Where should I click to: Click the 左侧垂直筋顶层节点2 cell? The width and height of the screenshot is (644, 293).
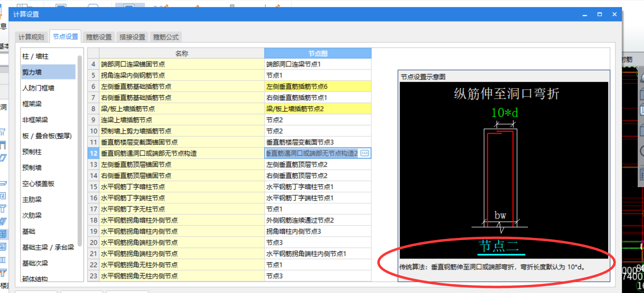point(318,165)
